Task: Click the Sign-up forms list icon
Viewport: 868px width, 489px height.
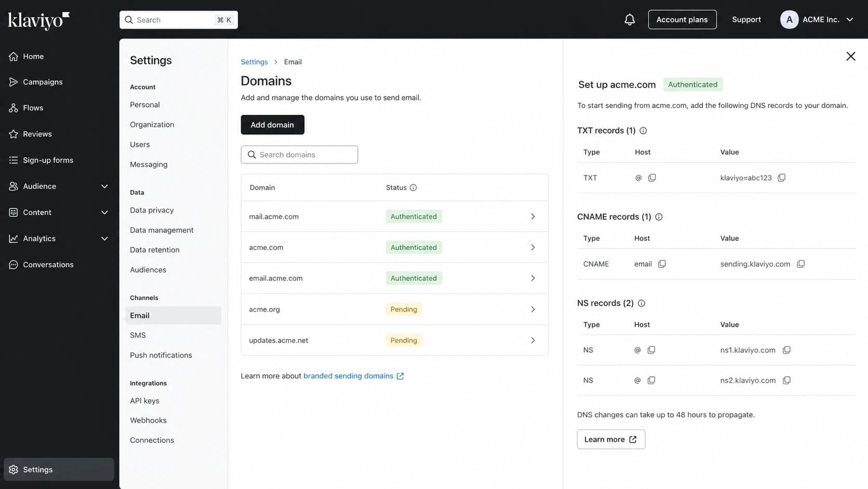Action: point(13,160)
